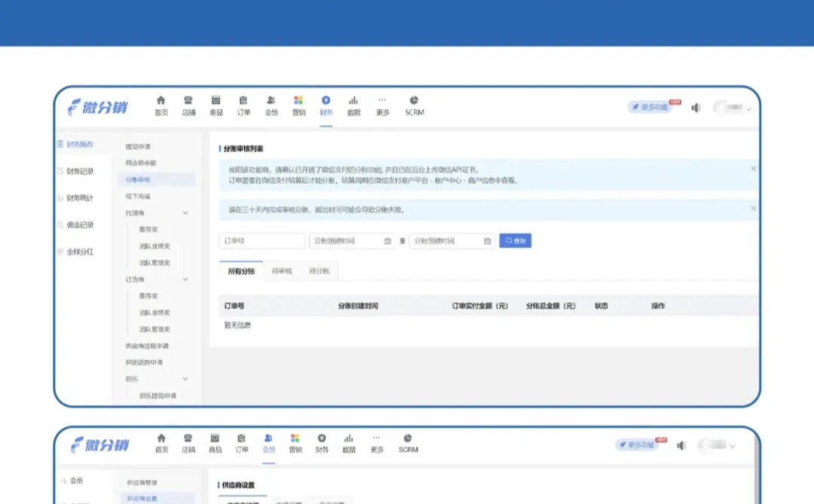Open 职乐提现申请 submenu item
Screen dimensions: 814x504
point(158,396)
